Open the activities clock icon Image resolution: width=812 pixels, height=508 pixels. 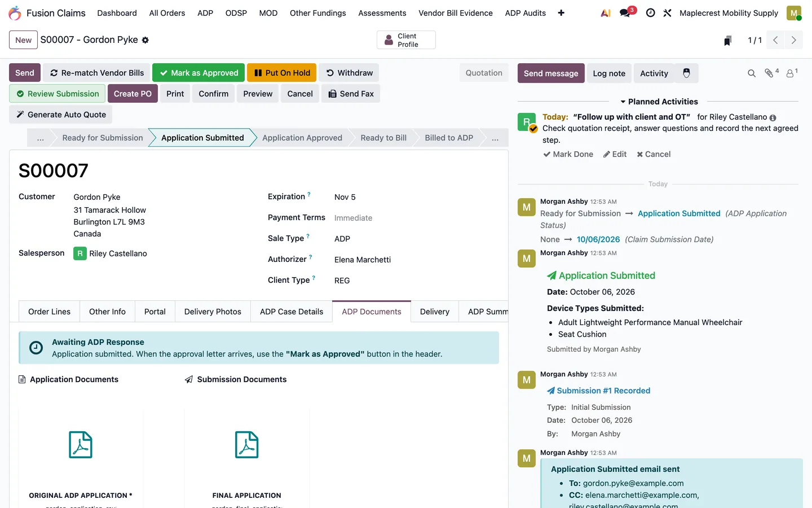click(x=650, y=13)
